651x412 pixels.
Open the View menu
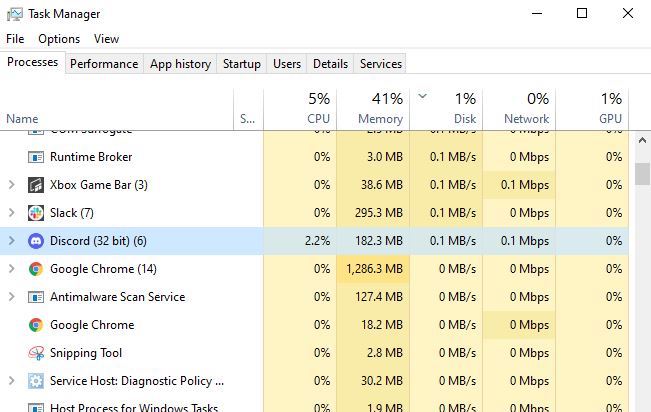point(106,39)
